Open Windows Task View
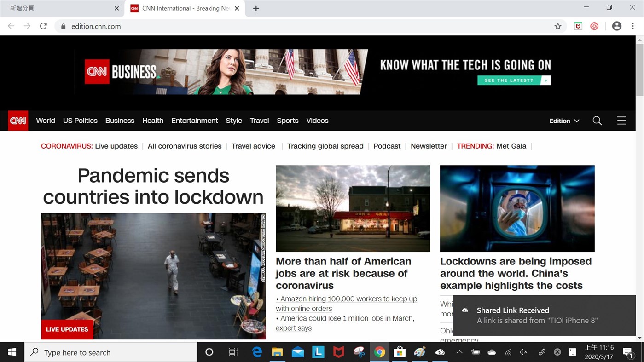 click(233, 352)
